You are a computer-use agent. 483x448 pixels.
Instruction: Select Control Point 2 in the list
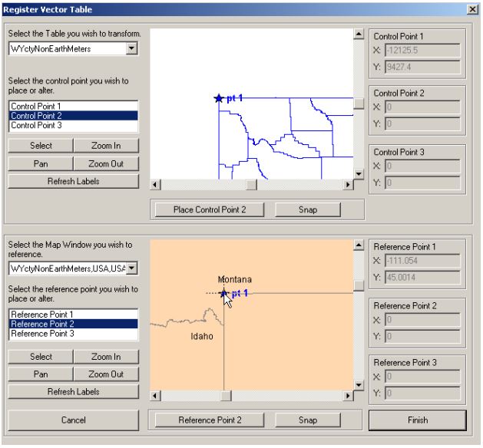(x=73, y=116)
